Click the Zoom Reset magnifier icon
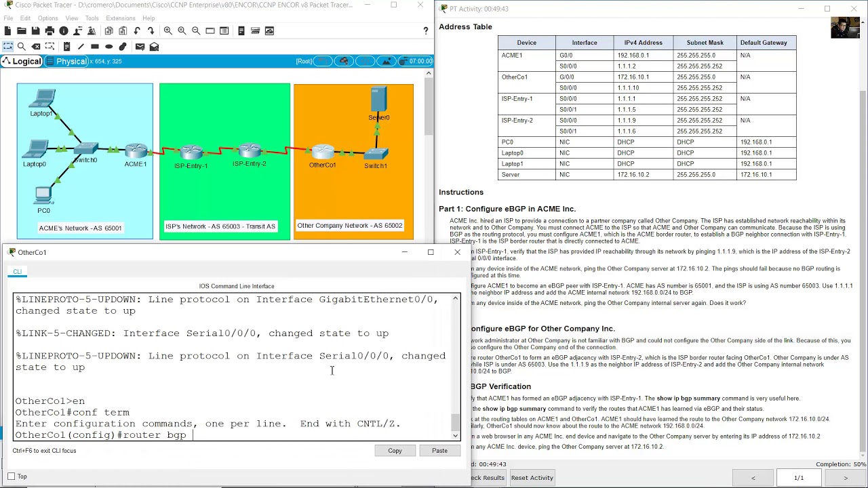Screen dimensions: 868x488 182,30
